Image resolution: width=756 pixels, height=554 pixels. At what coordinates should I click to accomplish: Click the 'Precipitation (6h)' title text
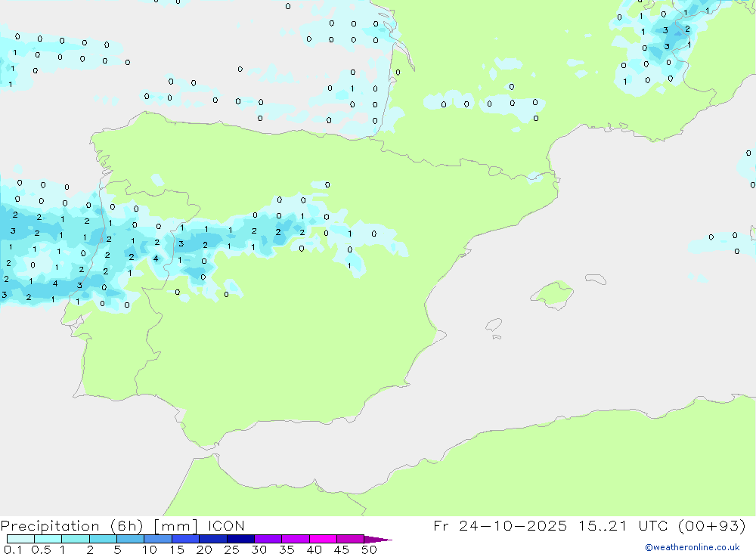72,526
